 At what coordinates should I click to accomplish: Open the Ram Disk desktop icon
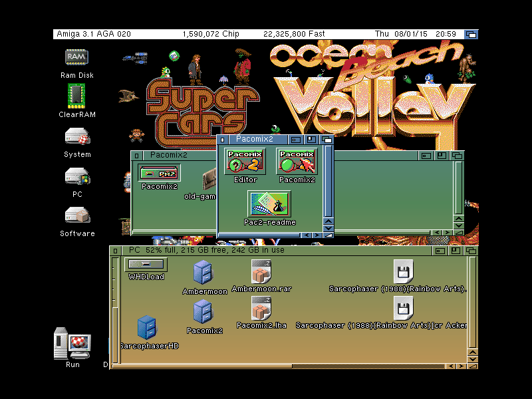76,57
